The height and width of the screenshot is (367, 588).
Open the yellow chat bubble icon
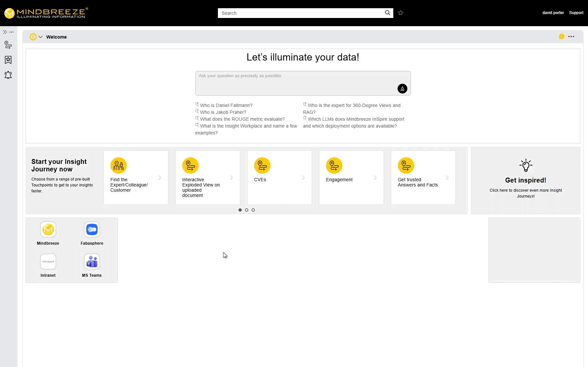click(x=562, y=37)
